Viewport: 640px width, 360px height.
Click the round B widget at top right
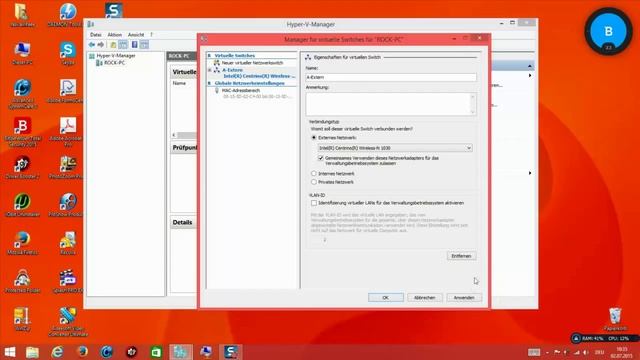coord(608,31)
